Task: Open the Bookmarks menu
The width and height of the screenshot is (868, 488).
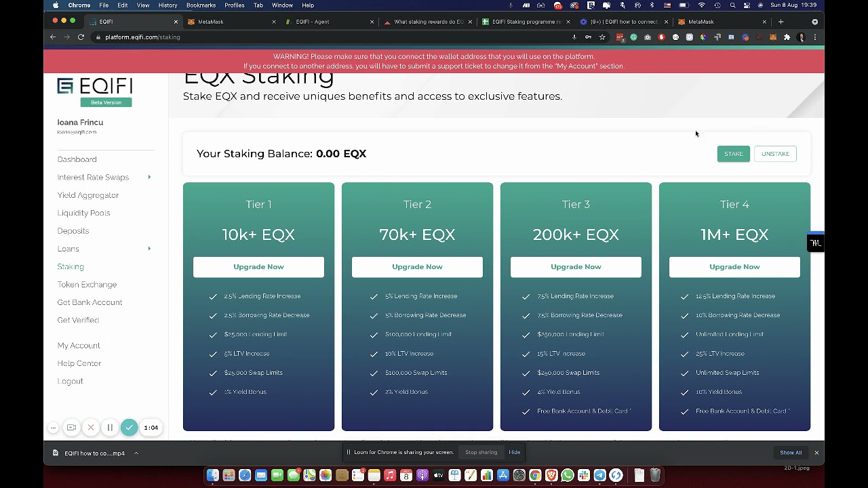Action: point(201,5)
